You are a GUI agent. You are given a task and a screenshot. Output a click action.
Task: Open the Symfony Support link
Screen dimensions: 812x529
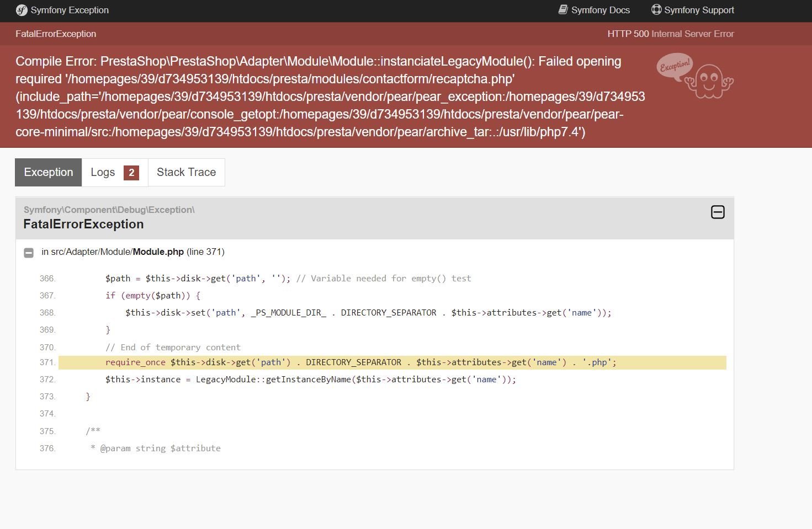pyautogui.click(x=693, y=10)
